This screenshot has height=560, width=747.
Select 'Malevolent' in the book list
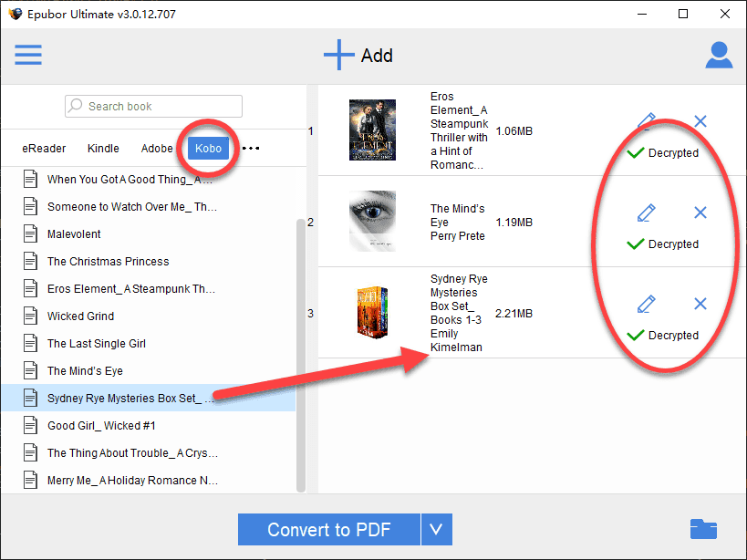(149, 233)
